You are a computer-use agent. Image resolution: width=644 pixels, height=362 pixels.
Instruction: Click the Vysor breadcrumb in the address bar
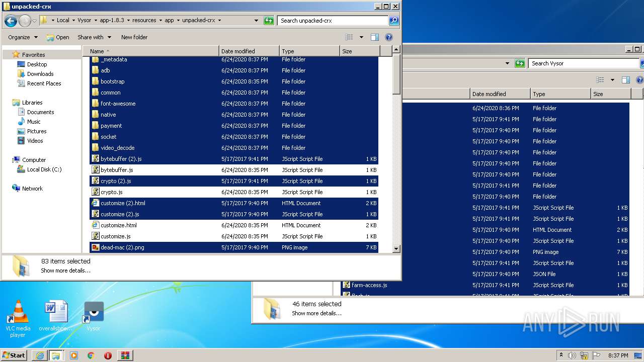85,21
